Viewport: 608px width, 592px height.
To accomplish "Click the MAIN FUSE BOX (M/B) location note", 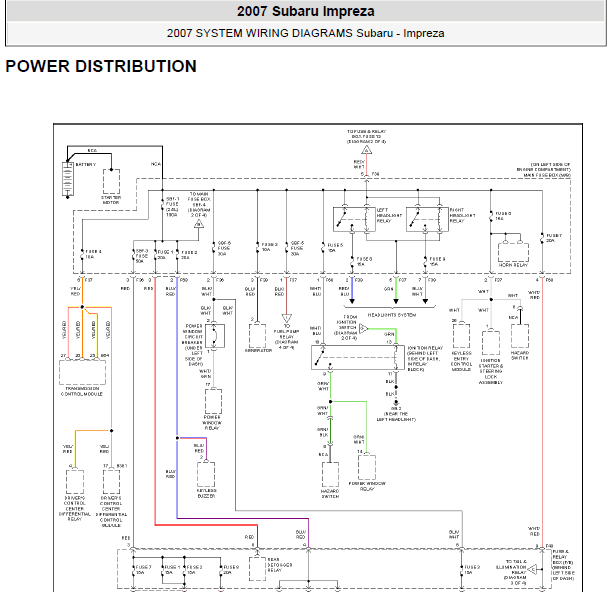I will tap(544, 170).
